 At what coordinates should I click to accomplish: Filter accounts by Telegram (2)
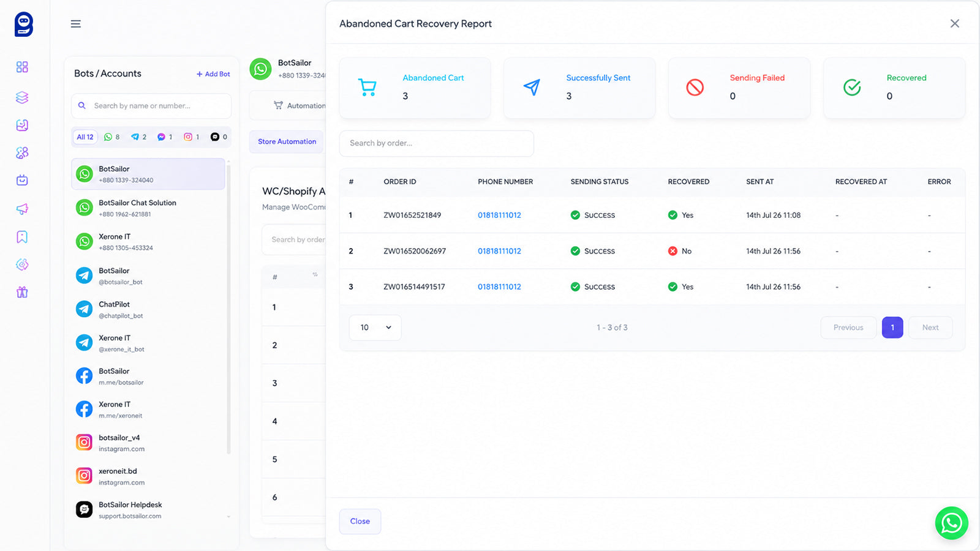(138, 137)
